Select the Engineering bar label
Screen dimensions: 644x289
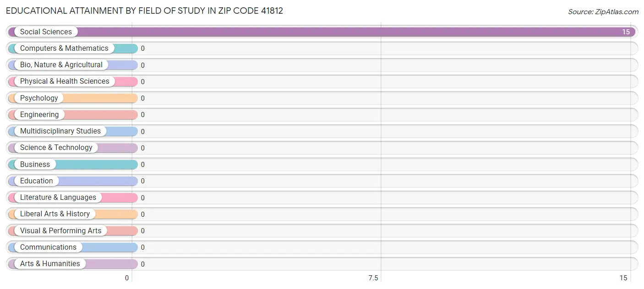pos(39,115)
